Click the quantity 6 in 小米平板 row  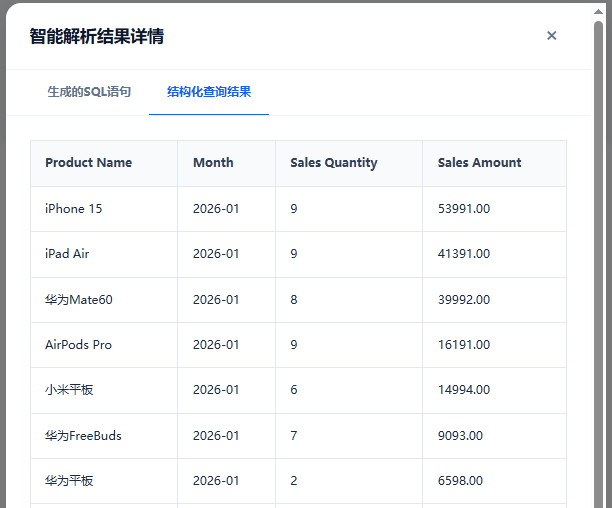coord(294,390)
